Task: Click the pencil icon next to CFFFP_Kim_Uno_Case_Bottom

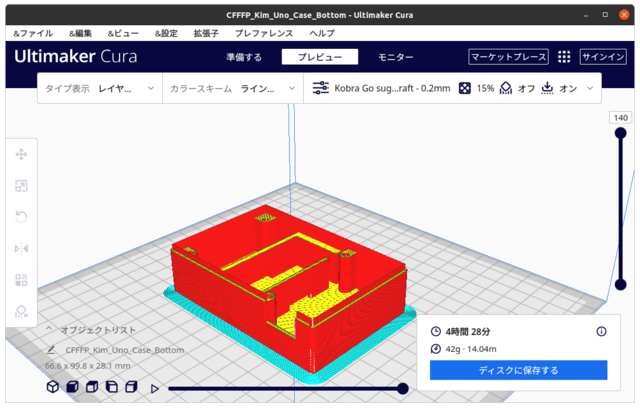Action: click(51, 350)
